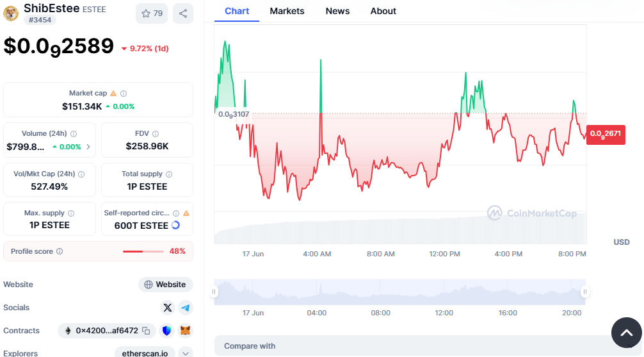Viewport: 644px width, 357px height.
Task: Click the red 0.0₉2671 price label
Action: coord(606,135)
